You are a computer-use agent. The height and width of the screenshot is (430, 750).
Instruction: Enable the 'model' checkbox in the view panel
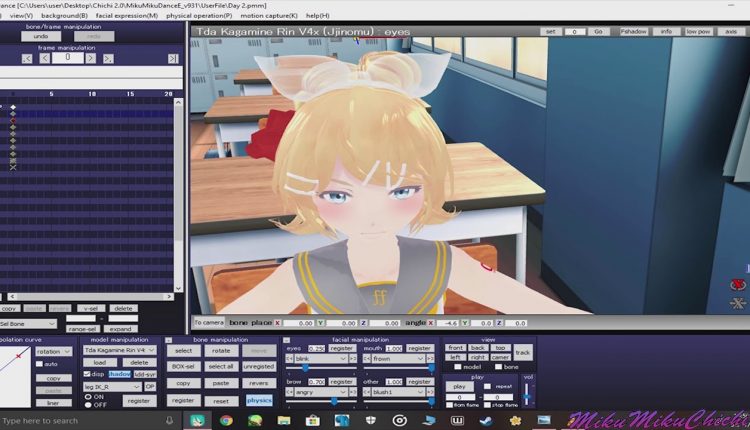coord(458,367)
